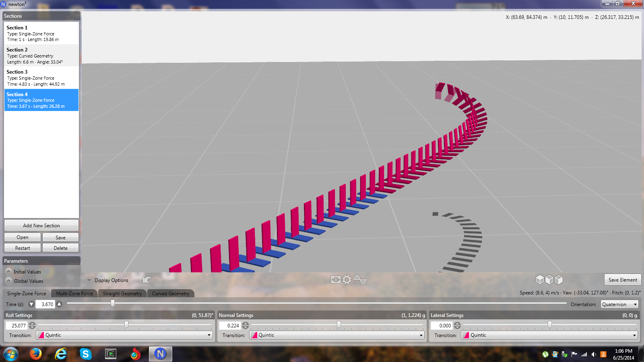Viewport: 644px width, 362px height.
Task: Open the Orientation Quaternion dropdown
Action: (619, 304)
